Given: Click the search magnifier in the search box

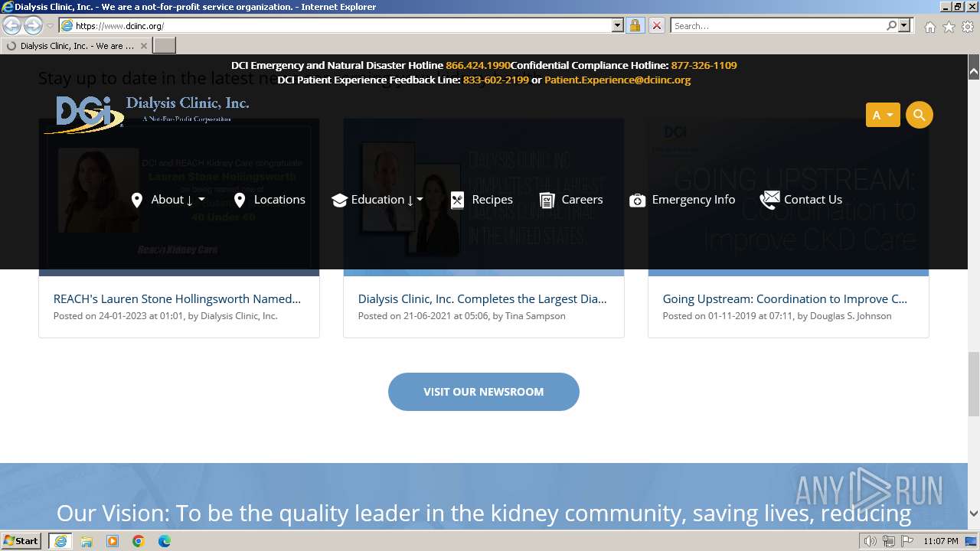Looking at the screenshot, I should point(891,25).
